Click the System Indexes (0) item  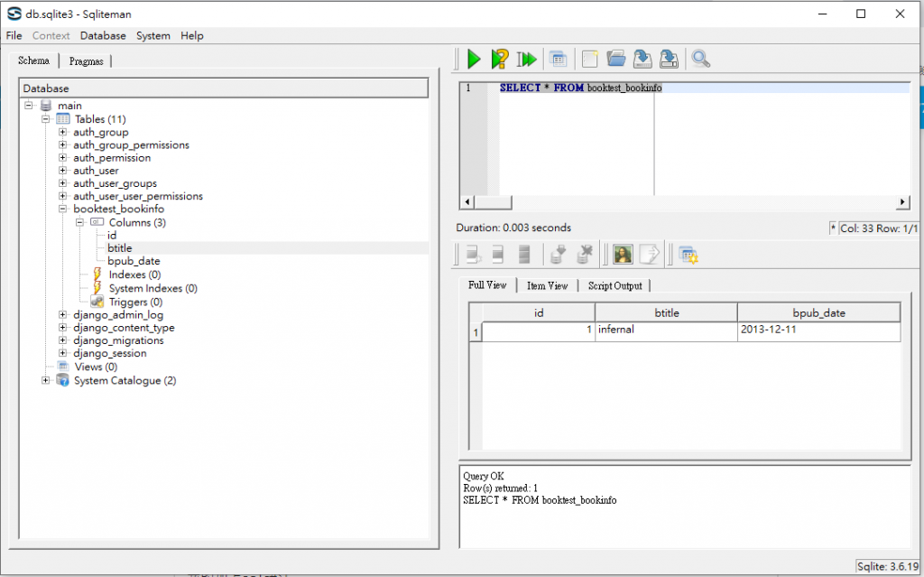[153, 289]
